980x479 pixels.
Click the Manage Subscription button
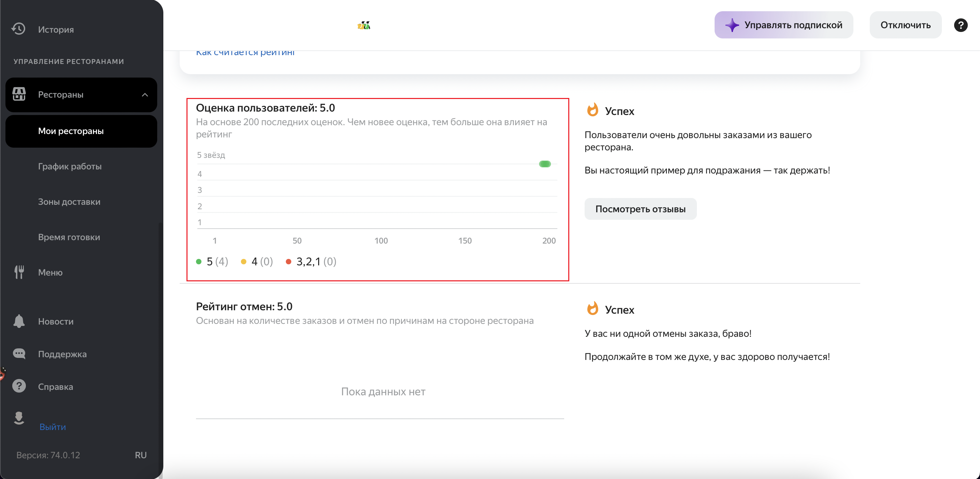(x=783, y=25)
